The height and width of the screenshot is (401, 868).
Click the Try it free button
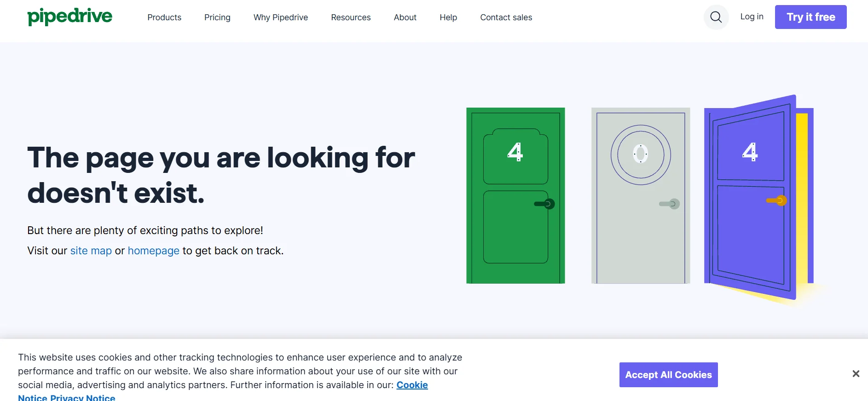[810, 17]
